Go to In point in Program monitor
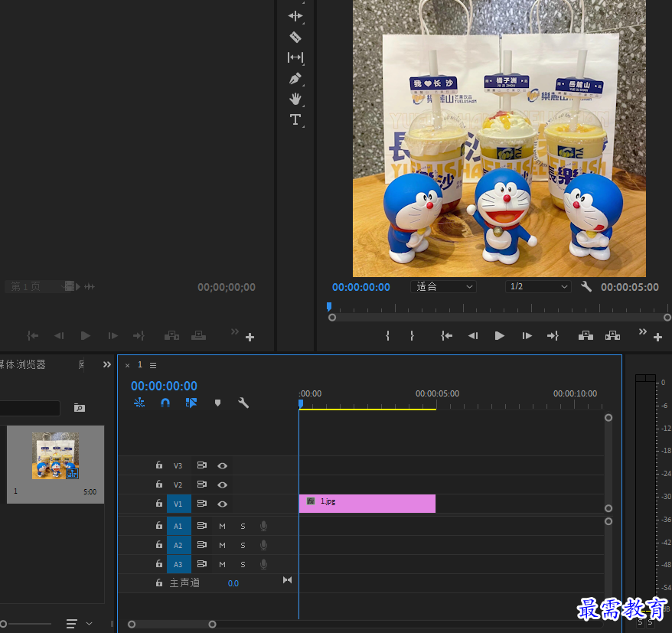672x633 pixels. point(446,336)
